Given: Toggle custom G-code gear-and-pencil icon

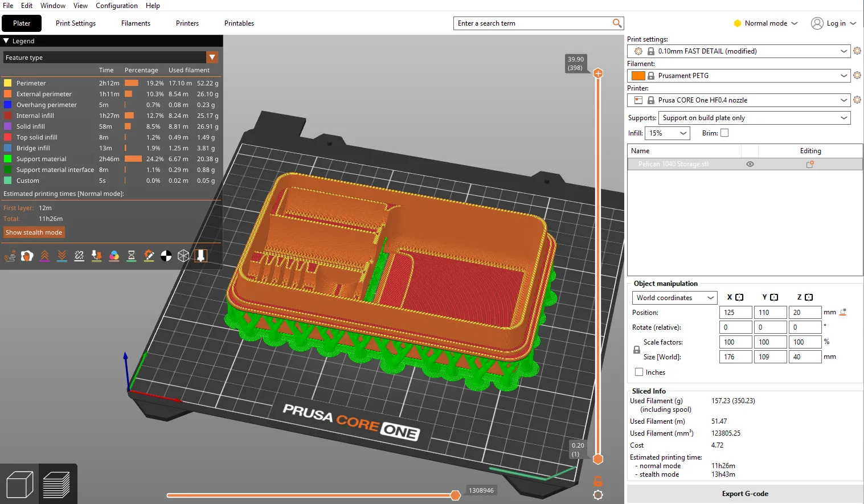Looking at the screenshot, I should [x=149, y=256].
